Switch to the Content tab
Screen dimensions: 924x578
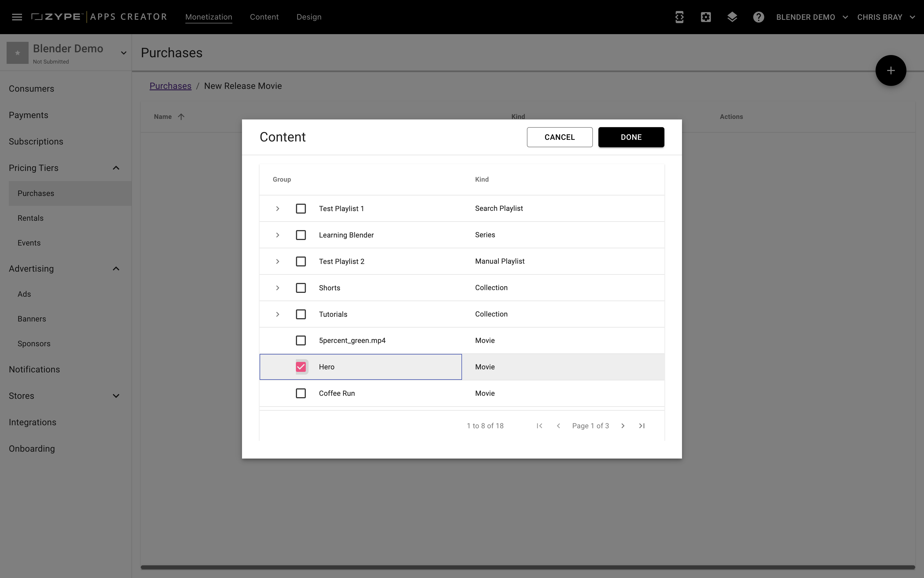point(264,17)
